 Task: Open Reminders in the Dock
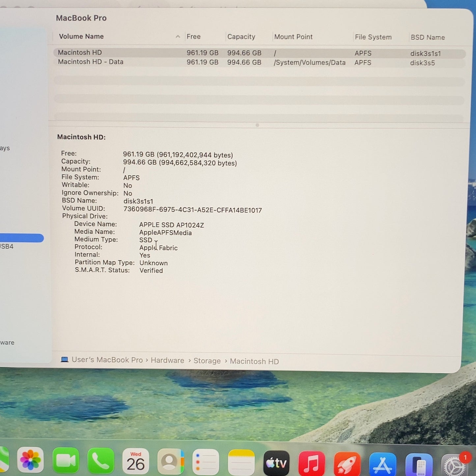pos(206,462)
